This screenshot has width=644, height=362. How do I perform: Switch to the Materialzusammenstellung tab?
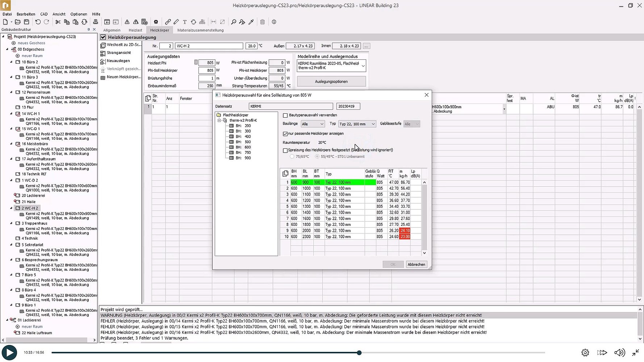coord(200,30)
